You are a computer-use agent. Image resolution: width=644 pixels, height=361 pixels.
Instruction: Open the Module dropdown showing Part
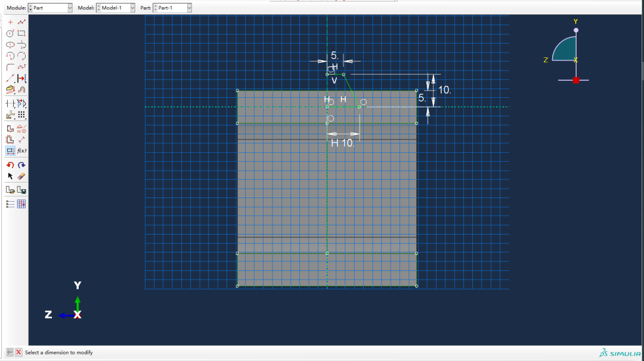point(70,8)
